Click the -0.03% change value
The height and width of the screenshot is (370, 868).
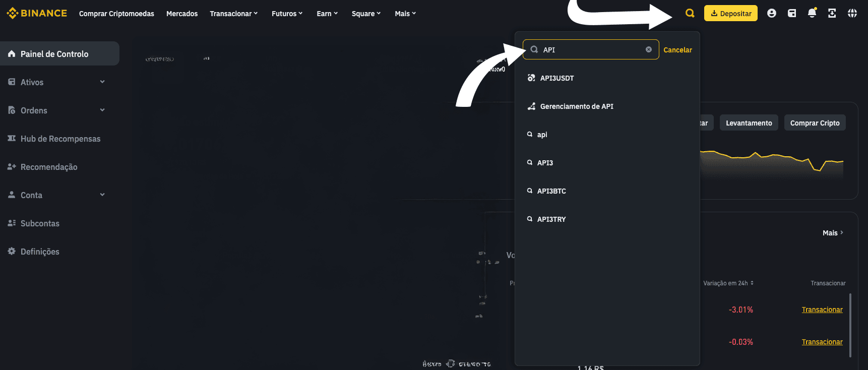click(x=741, y=342)
